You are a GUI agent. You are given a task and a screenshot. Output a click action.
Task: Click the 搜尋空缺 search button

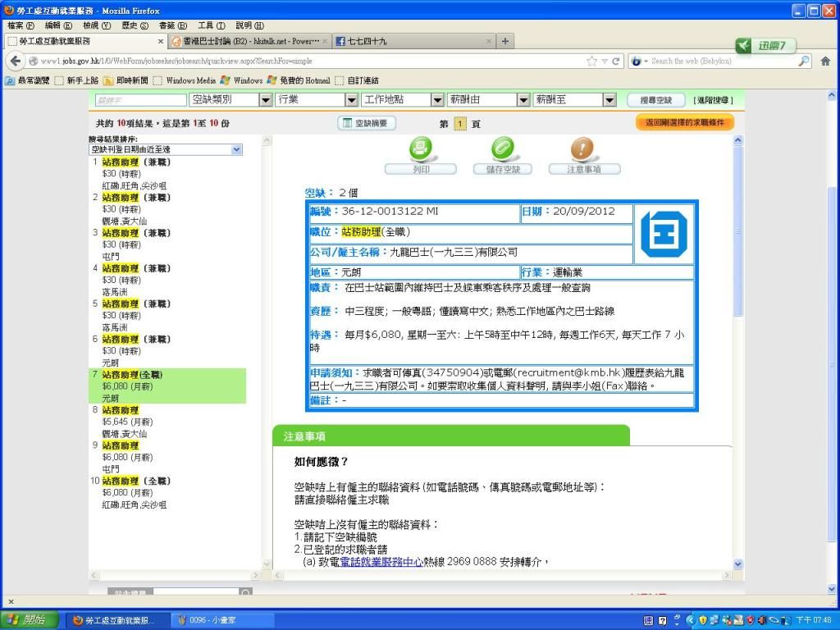[x=656, y=99]
